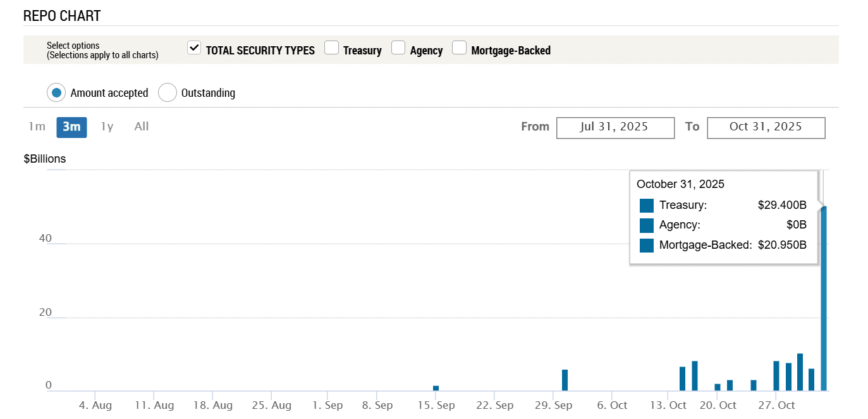Select the Amount accepted radio button
The width and height of the screenshot is (868, 419).
57,93
